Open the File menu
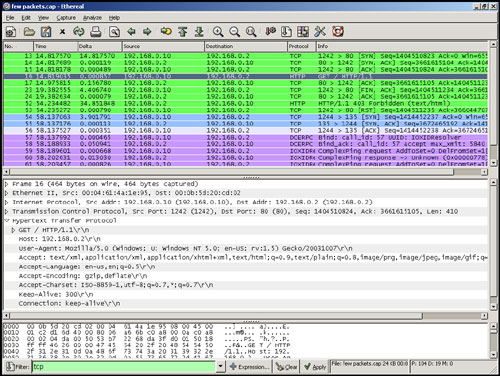 10,18
